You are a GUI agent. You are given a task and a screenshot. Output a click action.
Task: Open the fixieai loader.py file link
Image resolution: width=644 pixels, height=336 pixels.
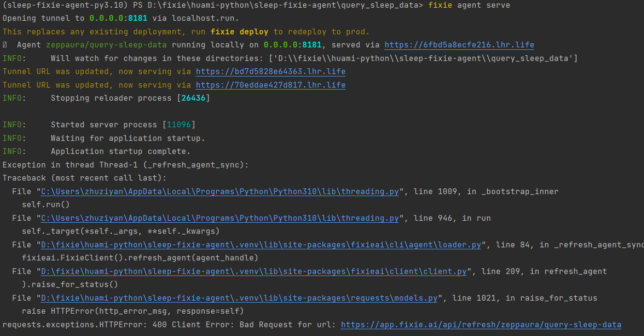click(x=261, y=245)
